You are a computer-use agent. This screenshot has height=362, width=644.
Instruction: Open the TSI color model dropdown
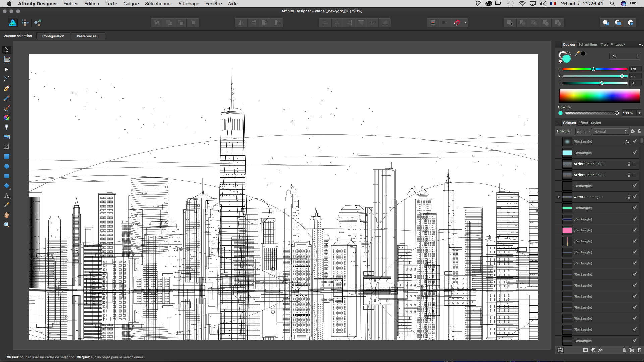tap(624, 56)
